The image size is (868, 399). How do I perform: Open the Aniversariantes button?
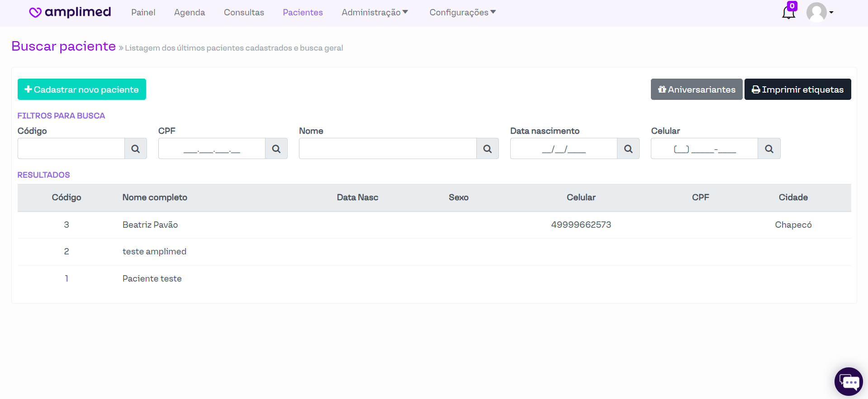(696, 89)
